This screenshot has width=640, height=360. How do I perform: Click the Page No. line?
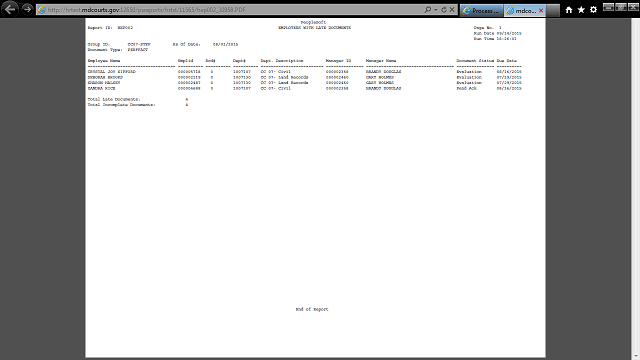pyautogui.click(x=488, y=28)
